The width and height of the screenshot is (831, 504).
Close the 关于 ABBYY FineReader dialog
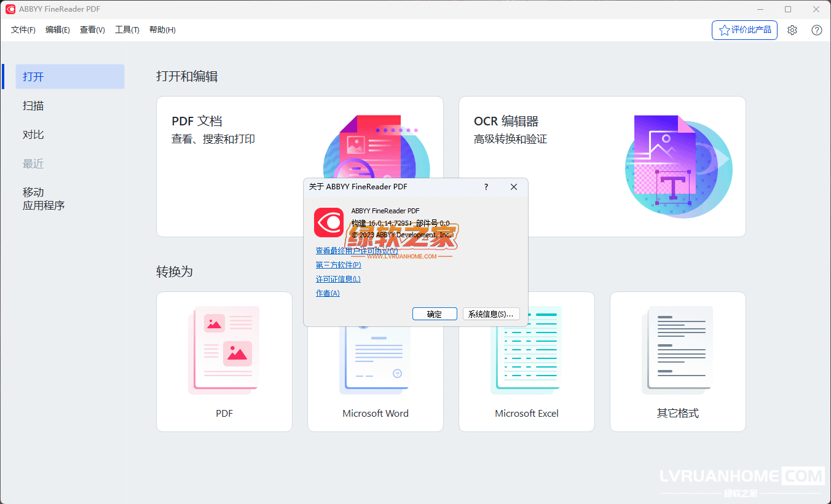coord(514,187)
